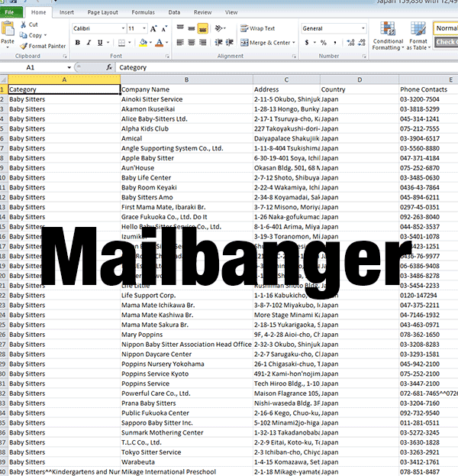Click the Wrap Text button
Screen dimensions: 458x476
pos(257,28)
